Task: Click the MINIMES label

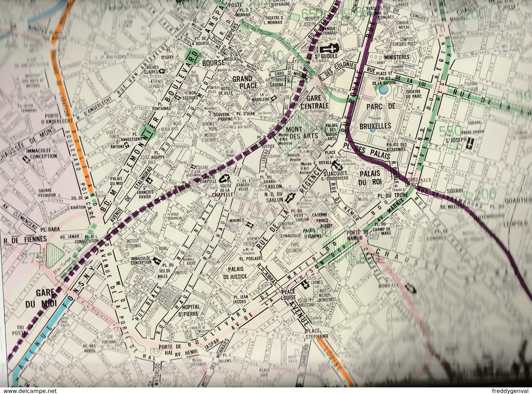Action: coord(236,220)
